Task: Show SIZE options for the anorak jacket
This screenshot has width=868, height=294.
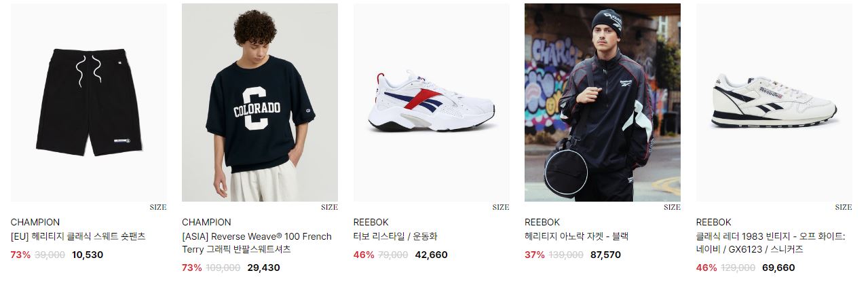Action: coord(672,207)
